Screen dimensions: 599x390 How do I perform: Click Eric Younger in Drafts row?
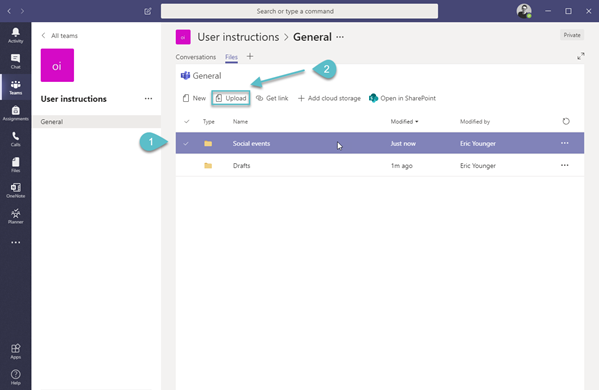coord(478,166)
